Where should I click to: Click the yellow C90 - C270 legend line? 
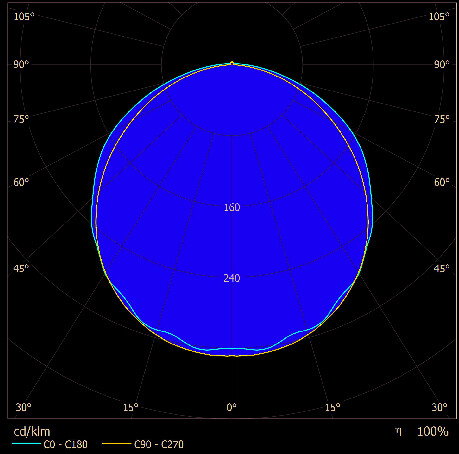(116, 443)
